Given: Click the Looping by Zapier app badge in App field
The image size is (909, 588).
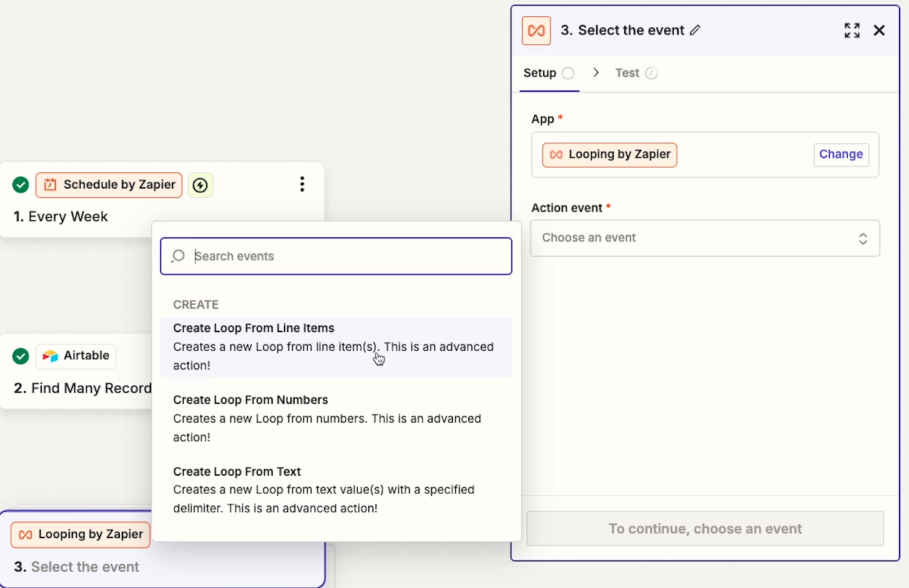Looking at the screenshot, I should tap(609, 155).
